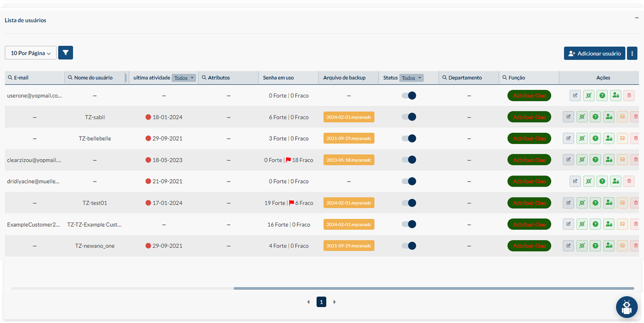Image resolution: width=644 pixels, height=323 pixels.
Task: Edit the TZ-sabil user
Action: coord(568,117)
